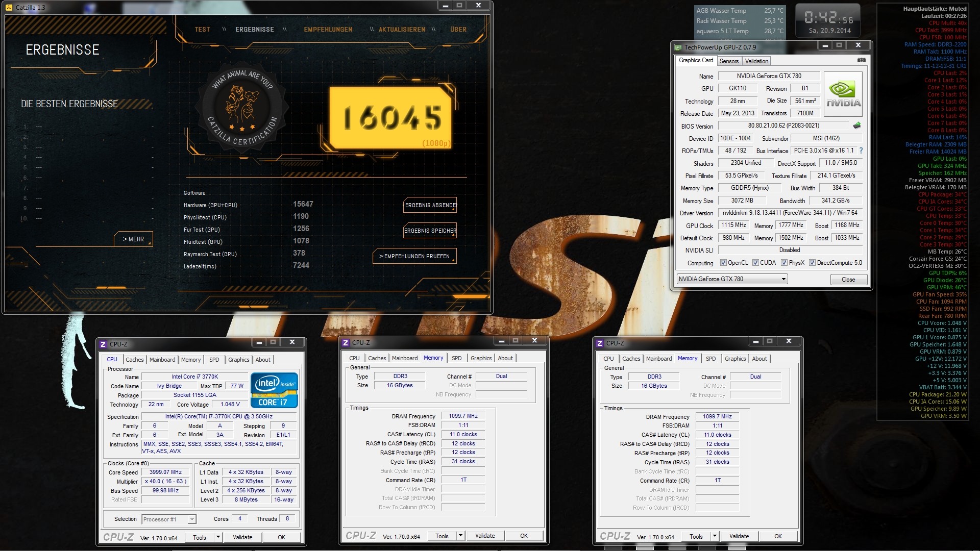Open About tab in right CPU-Z window
Screen dimensions: 980x551
point(759,359)
